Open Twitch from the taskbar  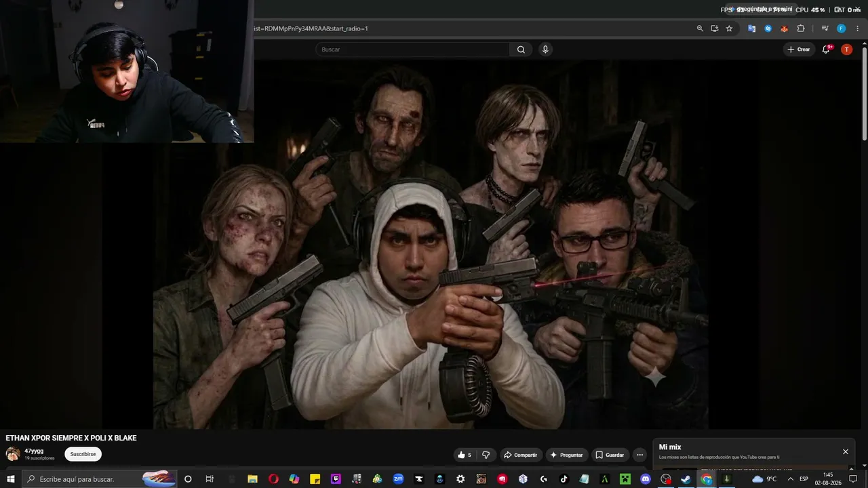point(336,479)
